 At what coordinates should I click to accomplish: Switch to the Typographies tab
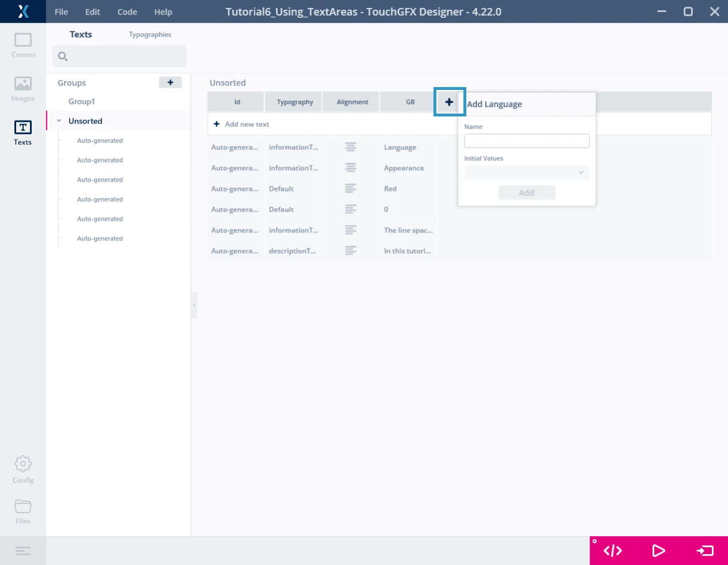click(150, 35)
